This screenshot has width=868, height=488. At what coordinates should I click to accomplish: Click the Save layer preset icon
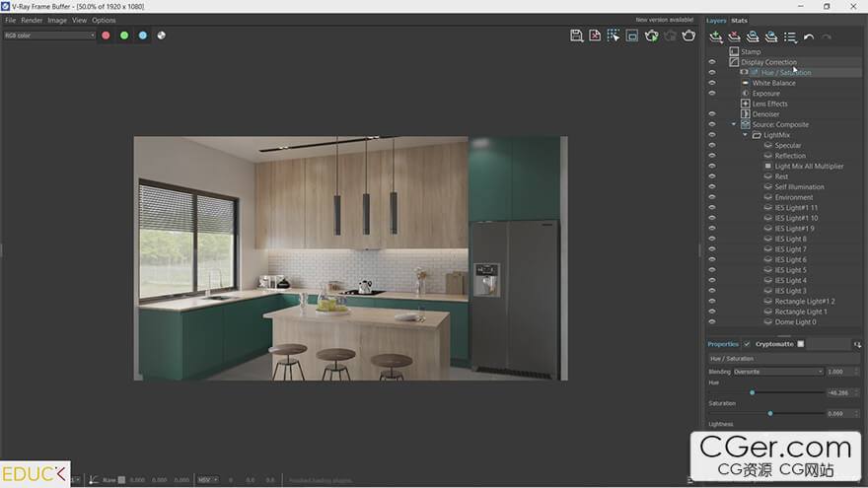(x=753, y=37)
